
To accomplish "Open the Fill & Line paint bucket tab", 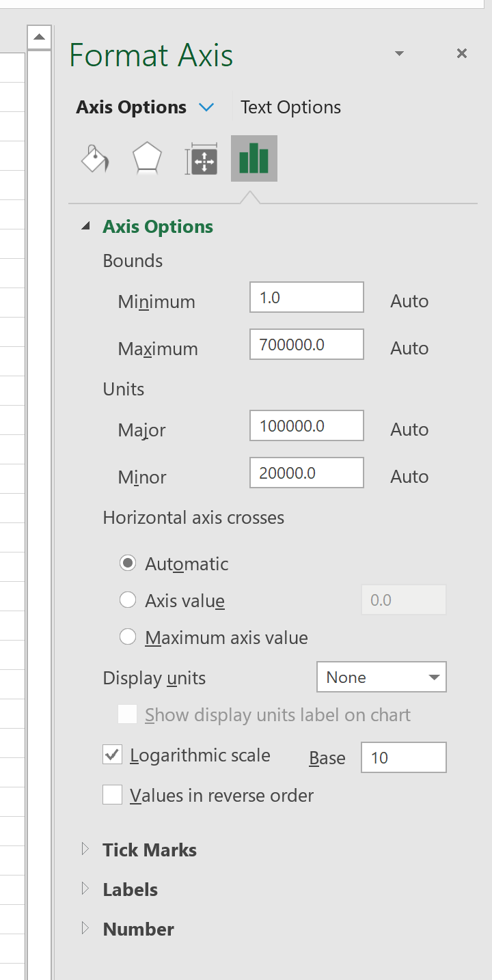I will tap(95, 158).
